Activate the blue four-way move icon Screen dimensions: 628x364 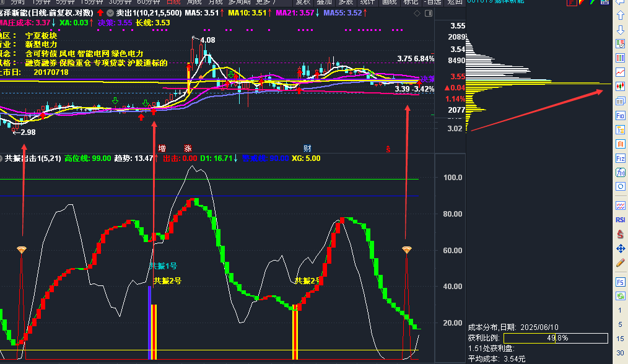click(621, 249)
